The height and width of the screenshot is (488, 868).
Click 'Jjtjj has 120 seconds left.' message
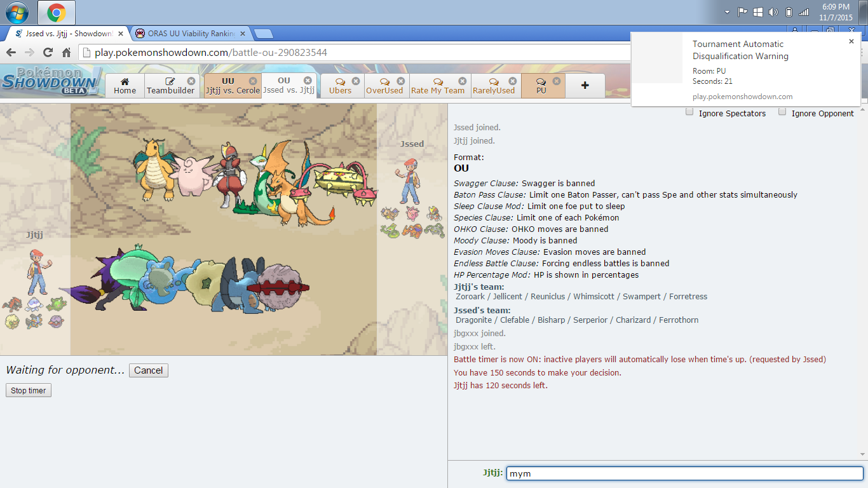501,386
